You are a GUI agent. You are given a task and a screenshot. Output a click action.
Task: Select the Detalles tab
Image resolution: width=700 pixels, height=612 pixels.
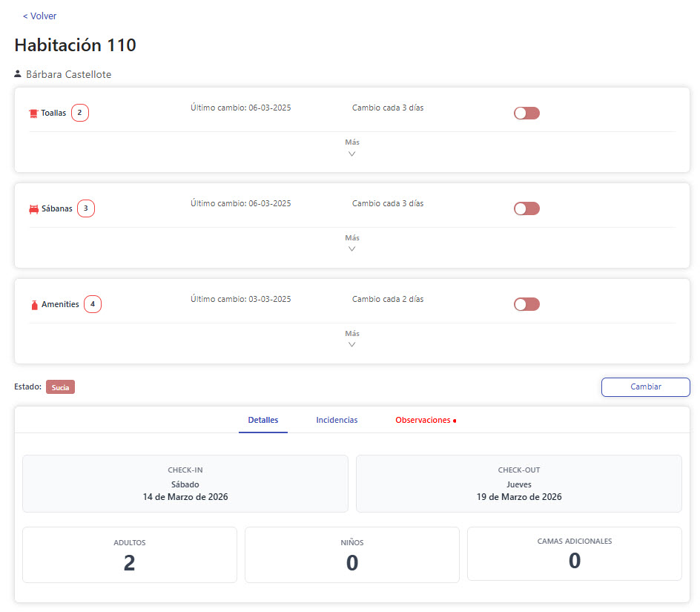(x=263, y=420)
